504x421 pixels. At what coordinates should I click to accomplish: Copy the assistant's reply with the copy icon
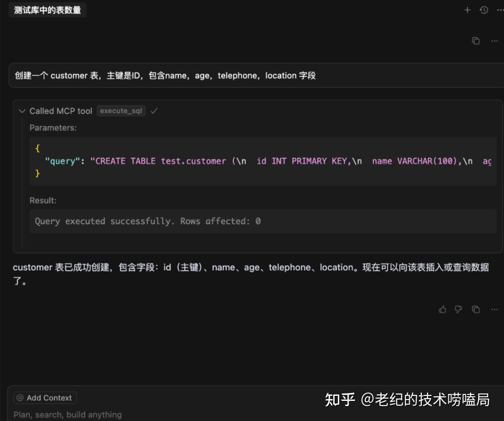pos(476,309)
